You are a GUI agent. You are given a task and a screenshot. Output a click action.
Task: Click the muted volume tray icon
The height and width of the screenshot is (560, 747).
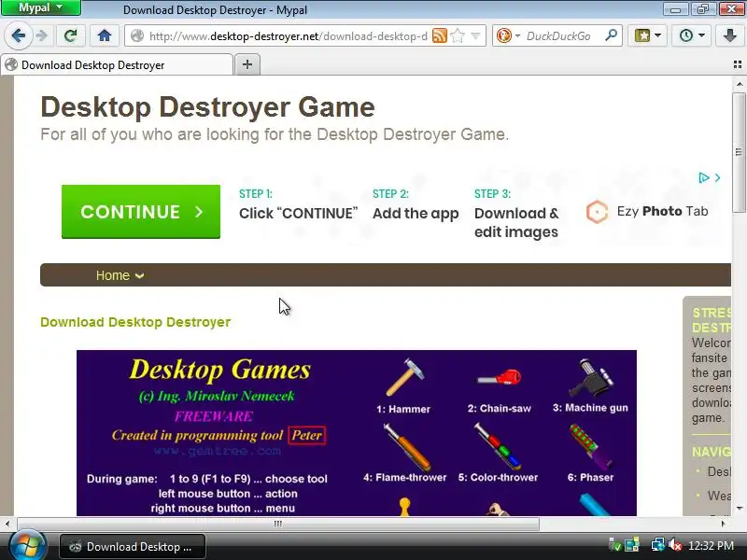coord(675,545)
